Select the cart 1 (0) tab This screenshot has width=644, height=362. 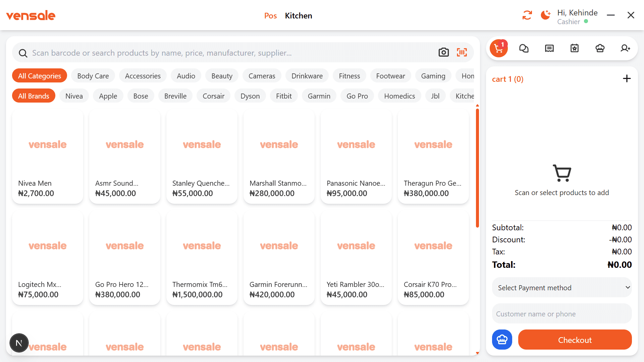point(507,79)
